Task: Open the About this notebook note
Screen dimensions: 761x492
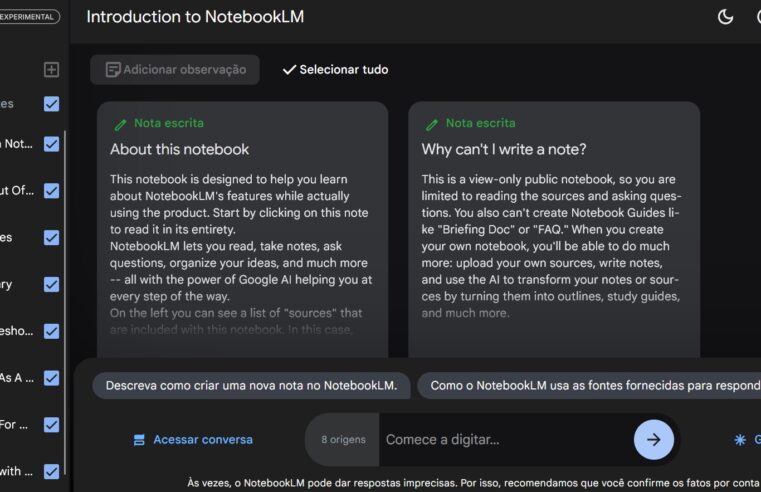Action: coord(242,230)
